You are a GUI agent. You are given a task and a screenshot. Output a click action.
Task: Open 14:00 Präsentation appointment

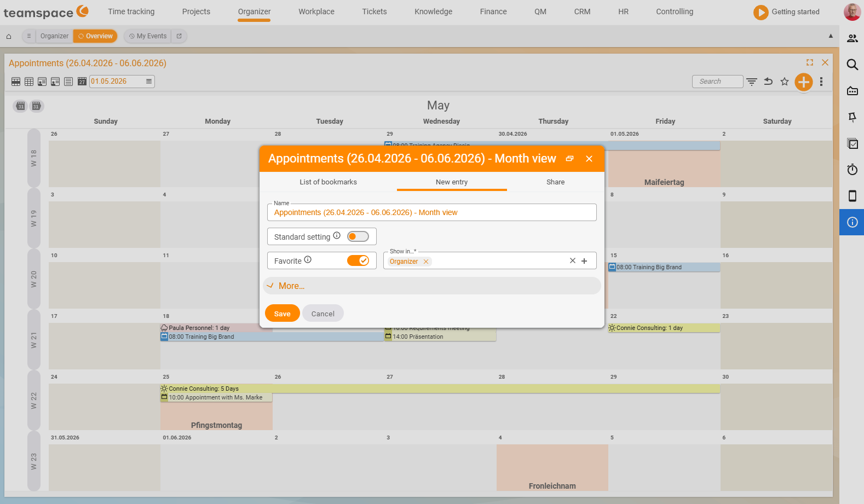tap(440, 337)
